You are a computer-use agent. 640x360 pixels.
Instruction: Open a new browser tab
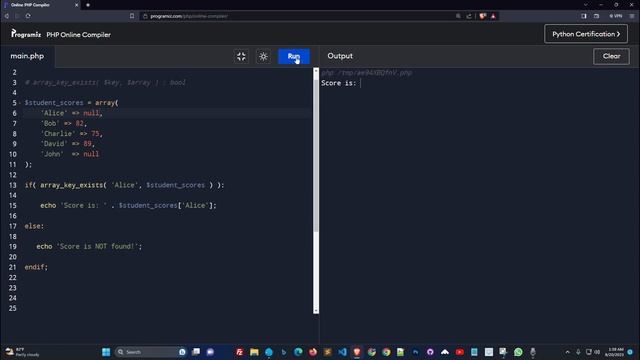point(88,5)
